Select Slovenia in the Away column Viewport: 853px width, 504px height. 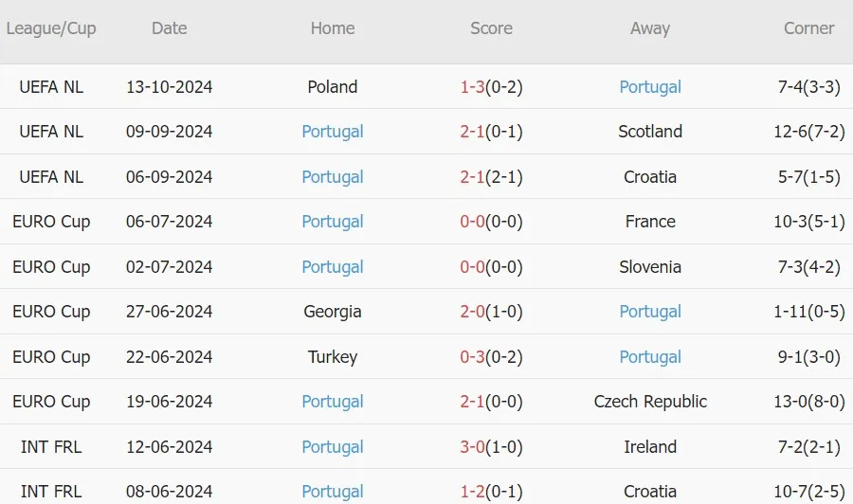[650, 267]
